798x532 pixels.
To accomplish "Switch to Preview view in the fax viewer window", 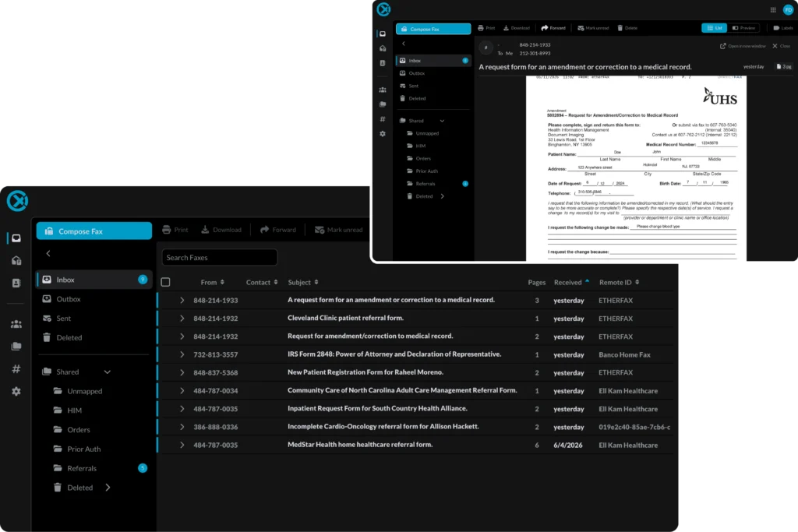I will 743,28.
